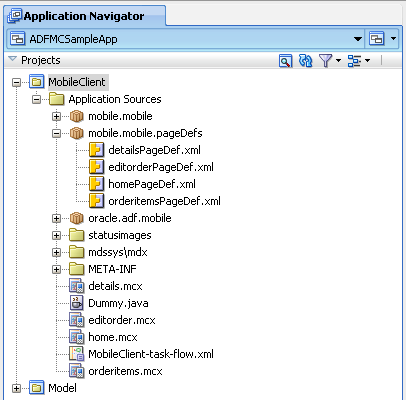Collapse the MobileClient project node
The image size is (406, 400).
coord(16,82)
